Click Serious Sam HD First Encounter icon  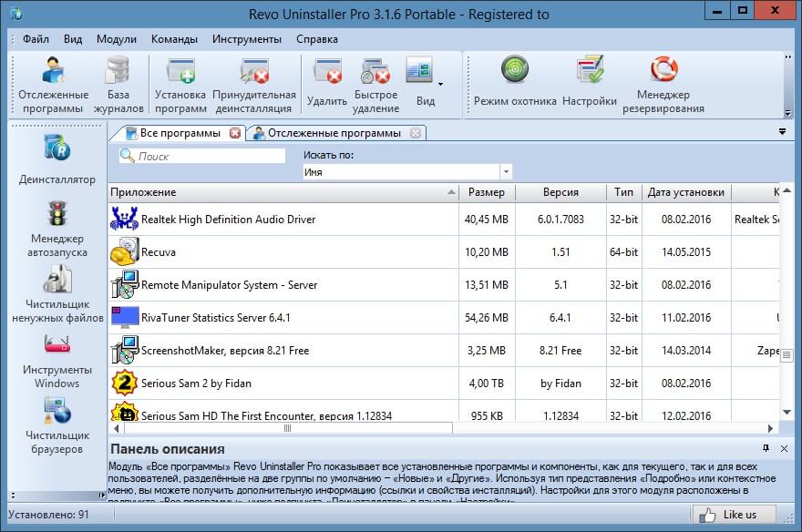(x=124, y=412)
